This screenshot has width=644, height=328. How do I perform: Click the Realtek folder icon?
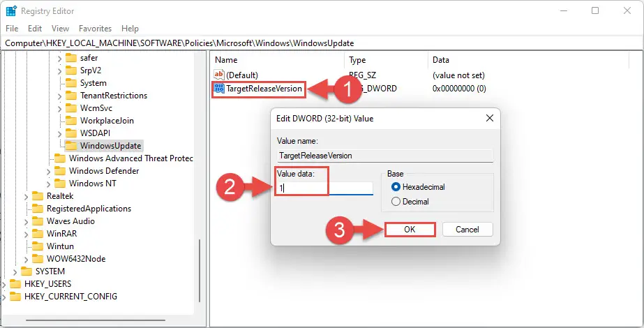click(x=38, y=196)
